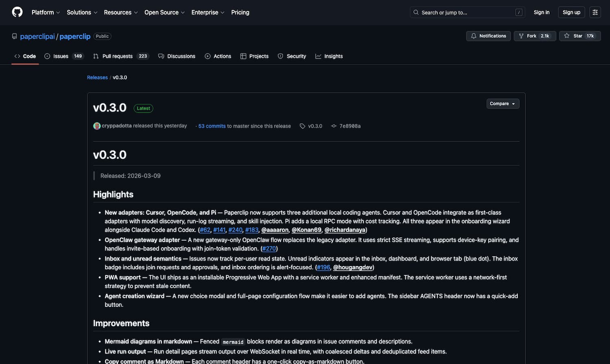Open the Discussions tab
The width and height of the screenshot is (610, 364).
click(176, 56)
